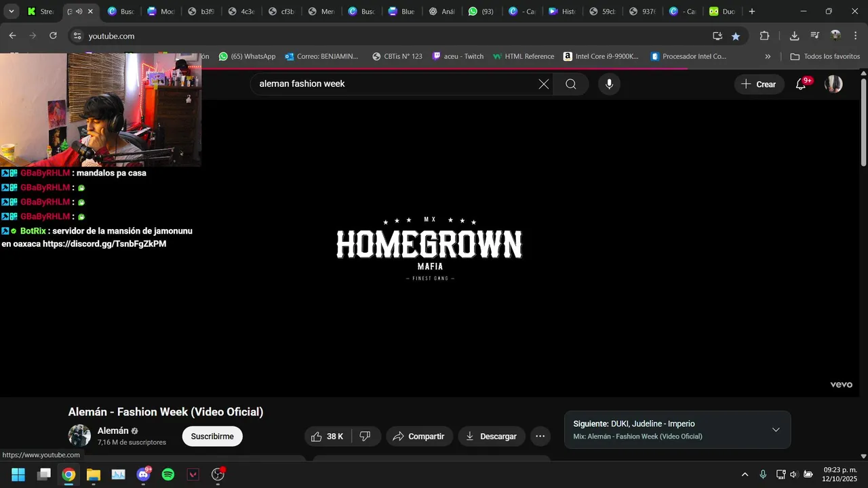Image resolution: width=868 pixels, height=488 pixels.
Task: Install YouTube app icon in address bar
Action: click(x=717, y=36)
